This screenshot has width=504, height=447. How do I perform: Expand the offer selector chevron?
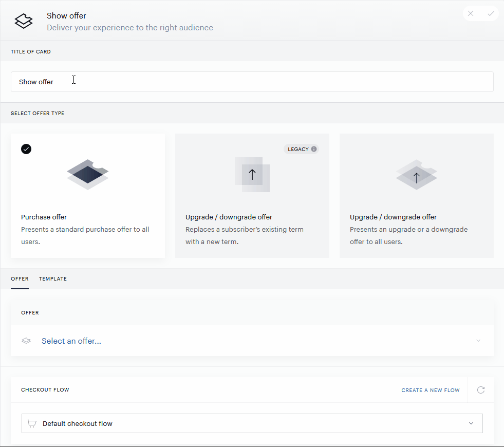tap(478, 341)
